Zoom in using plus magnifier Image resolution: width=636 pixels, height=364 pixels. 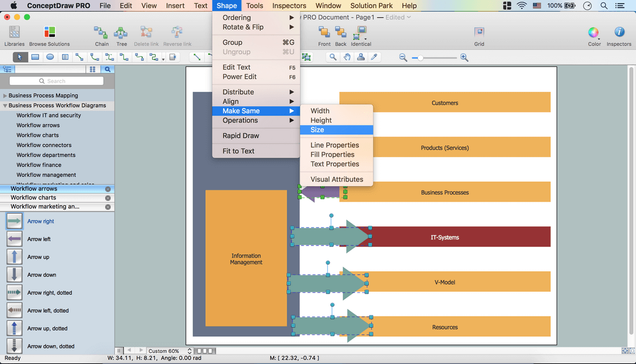click(x=464, y=58)
